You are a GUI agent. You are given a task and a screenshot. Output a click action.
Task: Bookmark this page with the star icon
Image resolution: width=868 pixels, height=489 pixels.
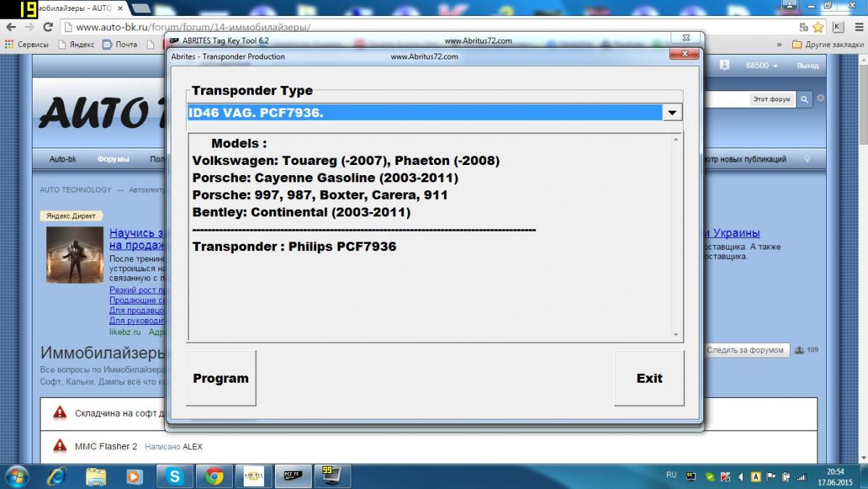(x=818, y=27)
